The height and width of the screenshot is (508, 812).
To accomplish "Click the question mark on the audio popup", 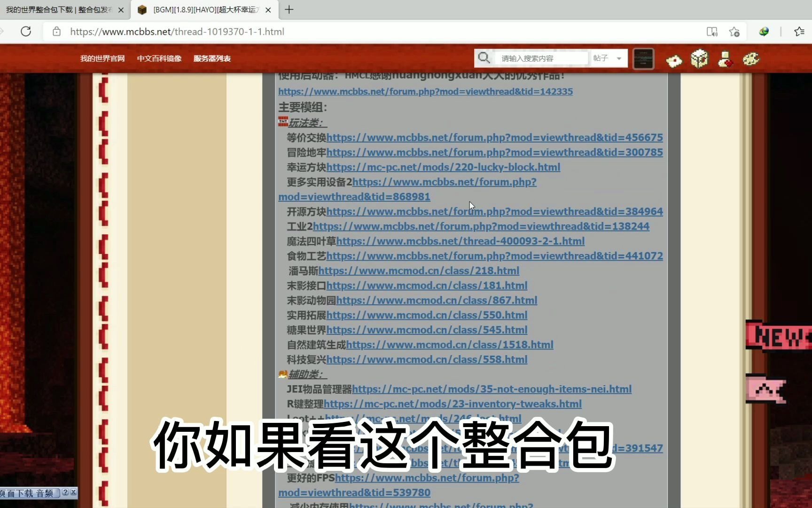I will click(x=65, y=492).
